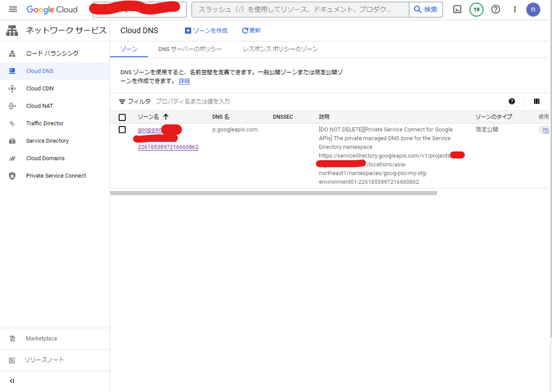Click the release notes icon
Viewport: 552px width, 392px height.
12,360
